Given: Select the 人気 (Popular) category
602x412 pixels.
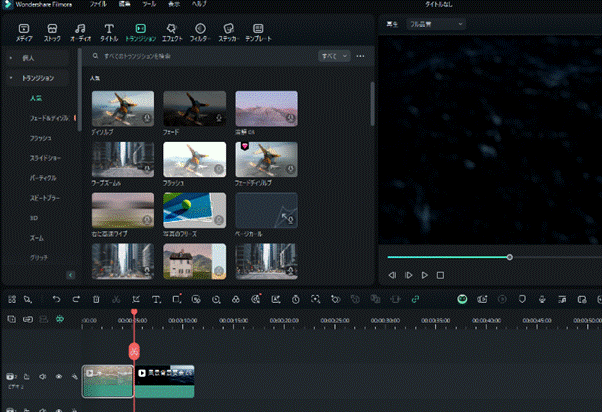Looking at the screenshot, I should pos(36,98).
